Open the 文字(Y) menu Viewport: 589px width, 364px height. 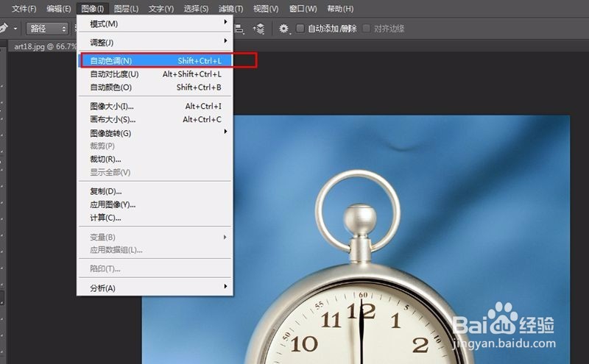tap(161, 8)
